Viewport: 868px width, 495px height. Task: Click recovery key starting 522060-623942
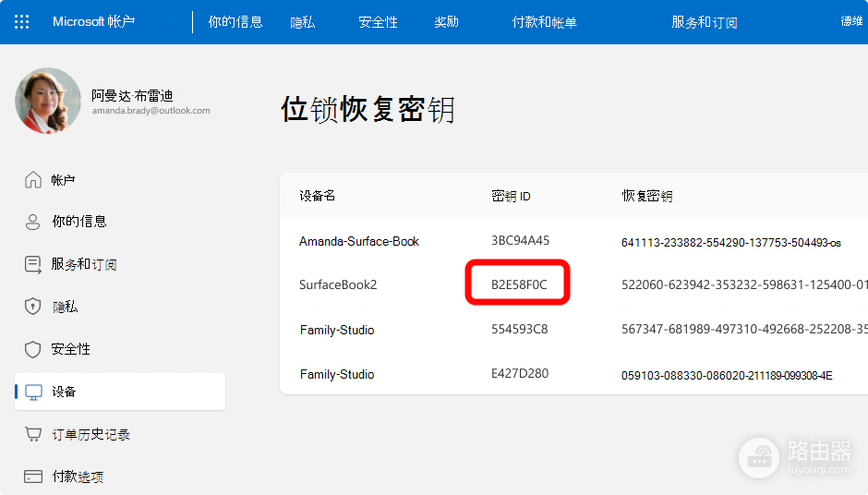[x=744, y=284]
